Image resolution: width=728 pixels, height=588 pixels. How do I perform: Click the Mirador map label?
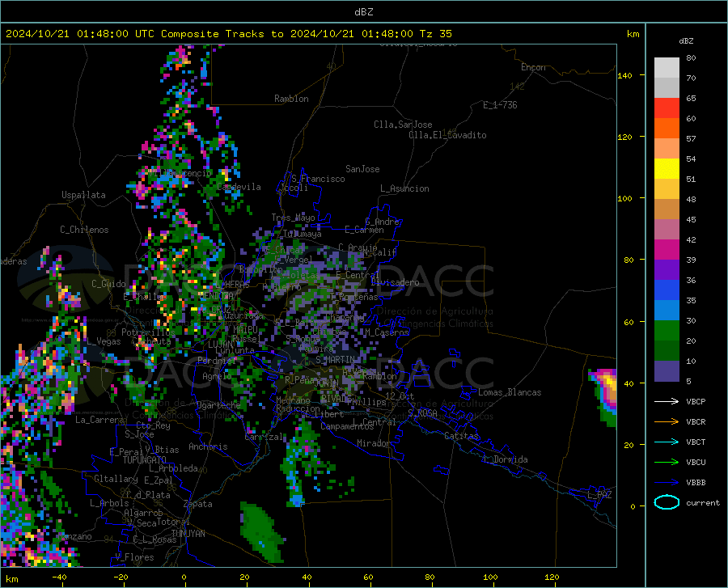[373, 443]
